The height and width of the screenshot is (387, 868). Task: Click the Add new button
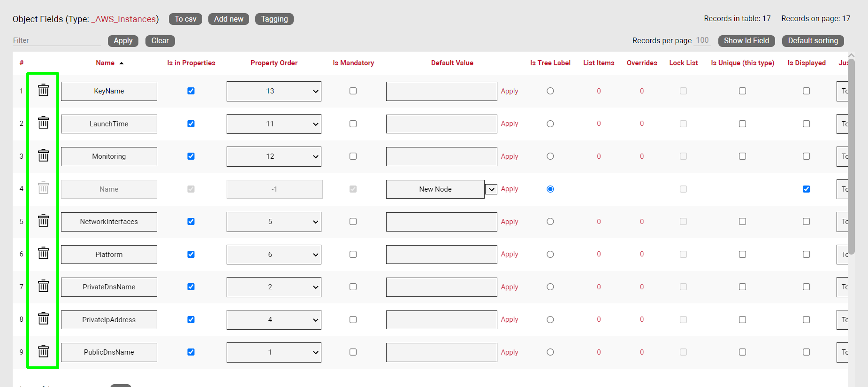(x=228, y=19)
